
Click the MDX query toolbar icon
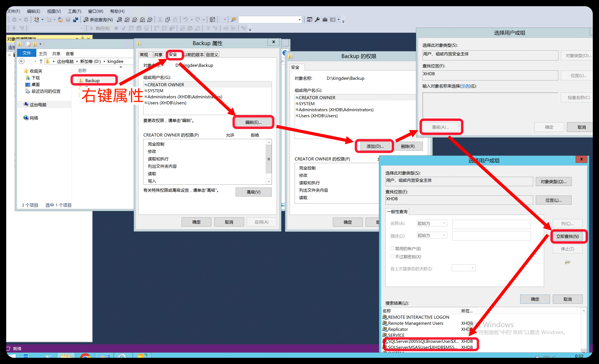tap(127, 20)
